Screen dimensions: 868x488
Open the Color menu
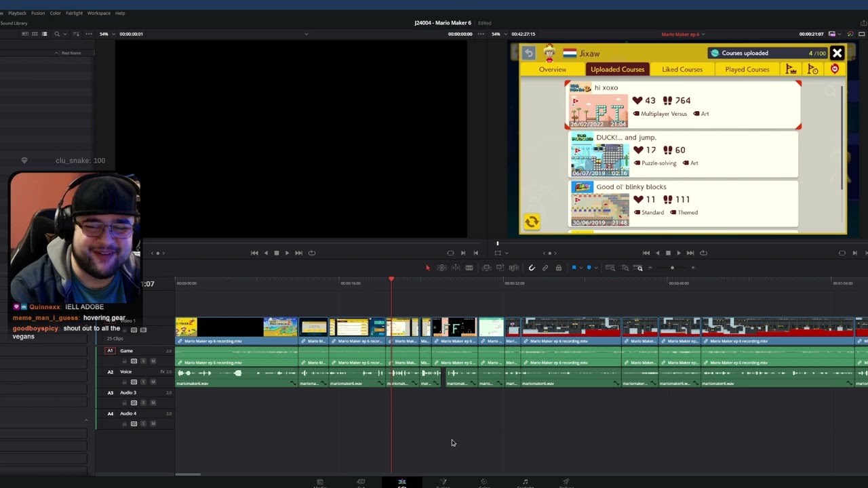55,13
